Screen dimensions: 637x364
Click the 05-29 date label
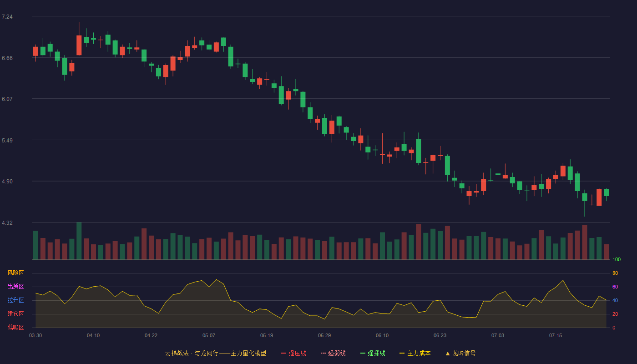[324, 335]
